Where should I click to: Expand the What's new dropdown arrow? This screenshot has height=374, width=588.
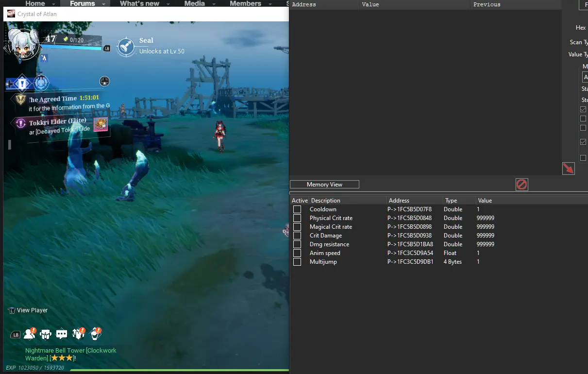click(169, 4)
